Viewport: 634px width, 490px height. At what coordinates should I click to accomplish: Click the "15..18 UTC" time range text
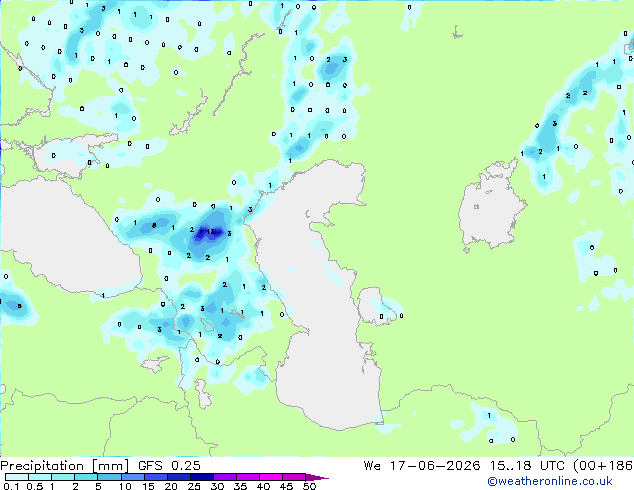(x=527, y=465)
